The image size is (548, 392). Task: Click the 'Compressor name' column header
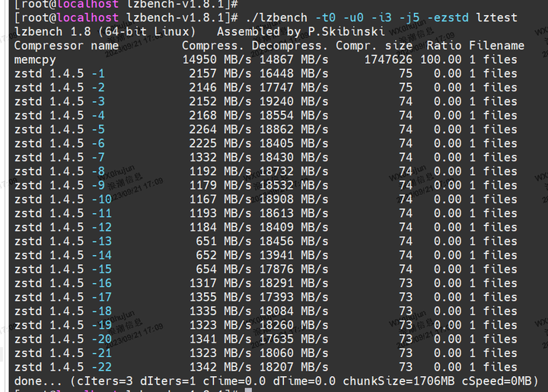click(x=66, y=46)
